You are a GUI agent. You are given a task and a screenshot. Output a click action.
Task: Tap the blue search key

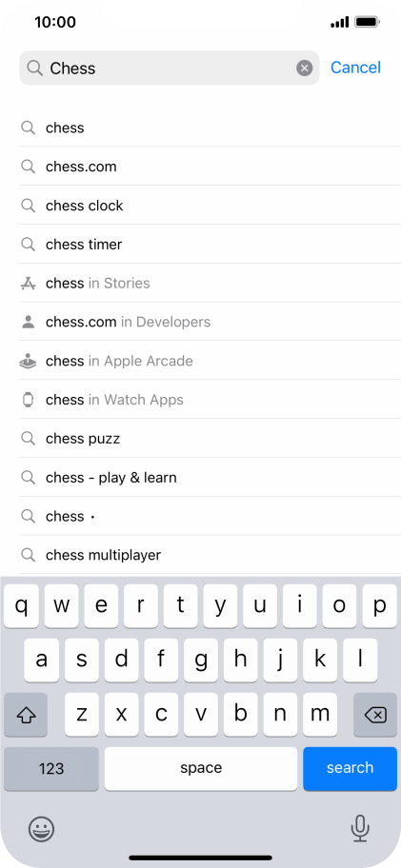coord(351,768)
